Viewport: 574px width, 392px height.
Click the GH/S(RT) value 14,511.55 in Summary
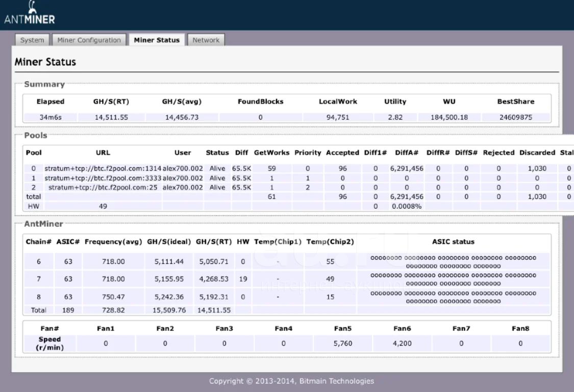point(111,117)
